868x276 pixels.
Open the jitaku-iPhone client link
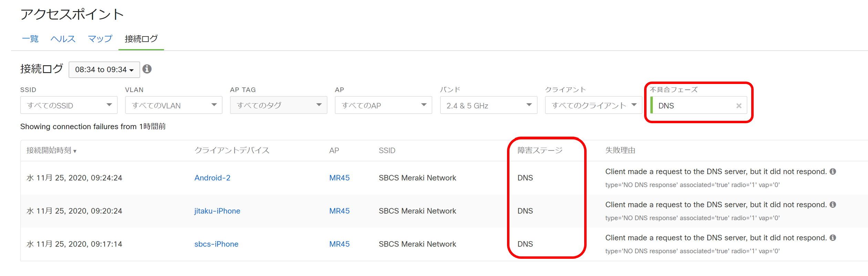point(217,211)
